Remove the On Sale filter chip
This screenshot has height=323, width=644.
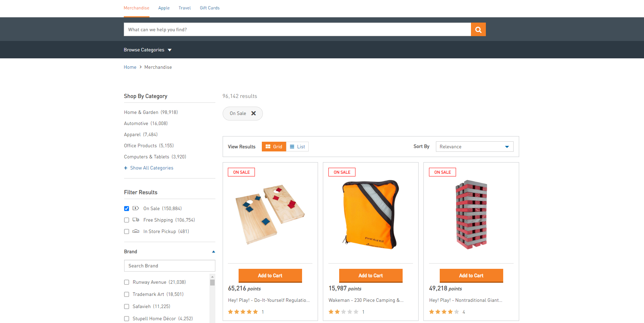254,114
